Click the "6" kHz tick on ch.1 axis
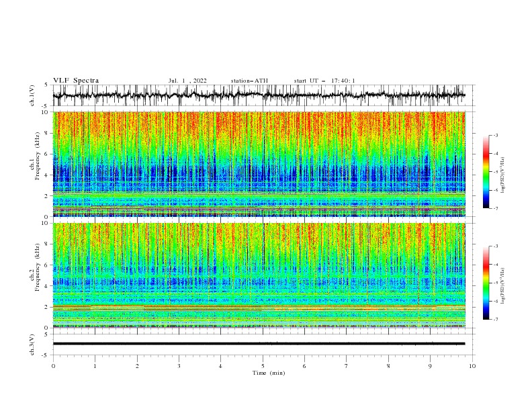The image size is (532, 411). coord(47,154)
